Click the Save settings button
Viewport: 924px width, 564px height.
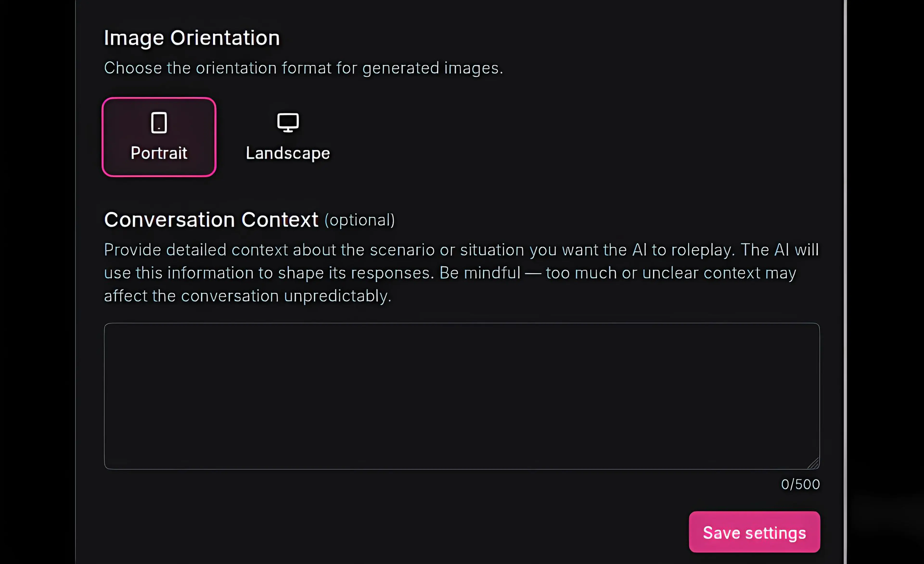click(x=754, y=532)
